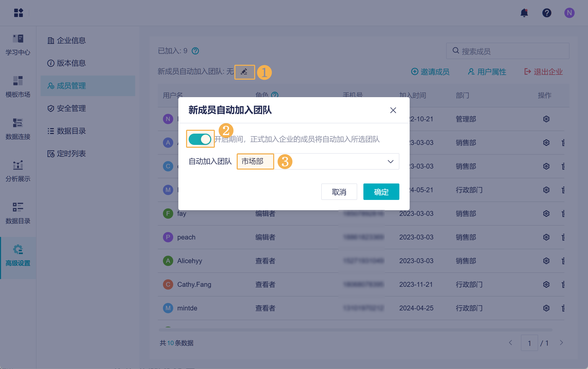Delete member Cathy.Fang with trash icon

point(563,284)
